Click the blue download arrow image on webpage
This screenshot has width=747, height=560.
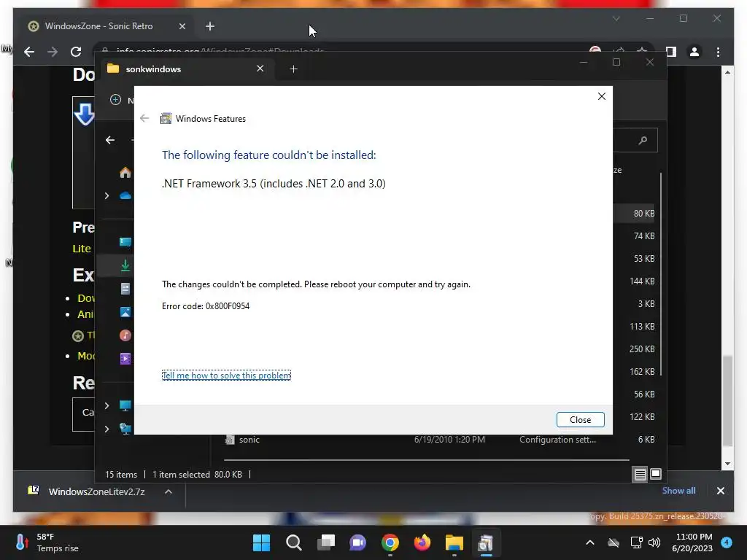[84, 114]
